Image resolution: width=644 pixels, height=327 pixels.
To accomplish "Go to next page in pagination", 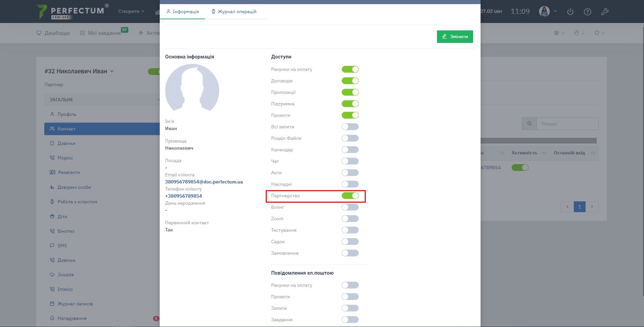I will [x=592, y=207].
